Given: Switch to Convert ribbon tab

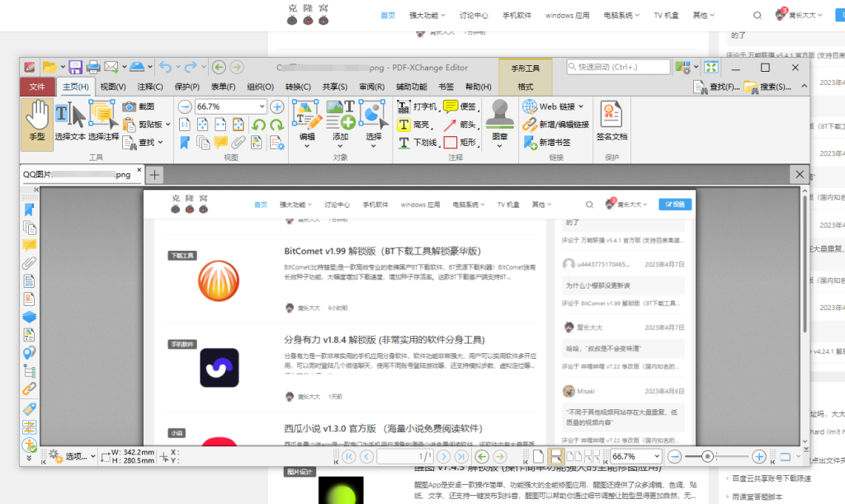Looking at the screenshot, I should click(298, 86).
